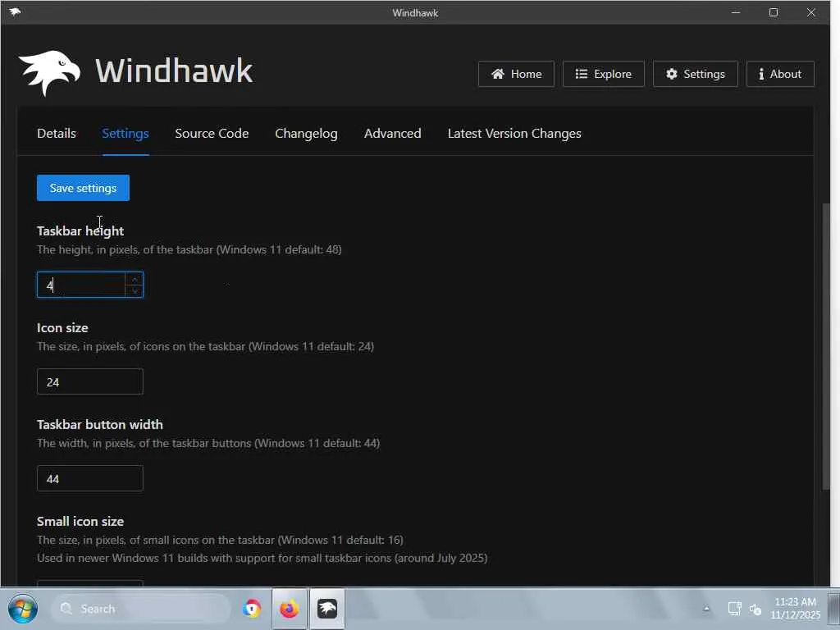Click the taskbar Search box

pos(141,609)
